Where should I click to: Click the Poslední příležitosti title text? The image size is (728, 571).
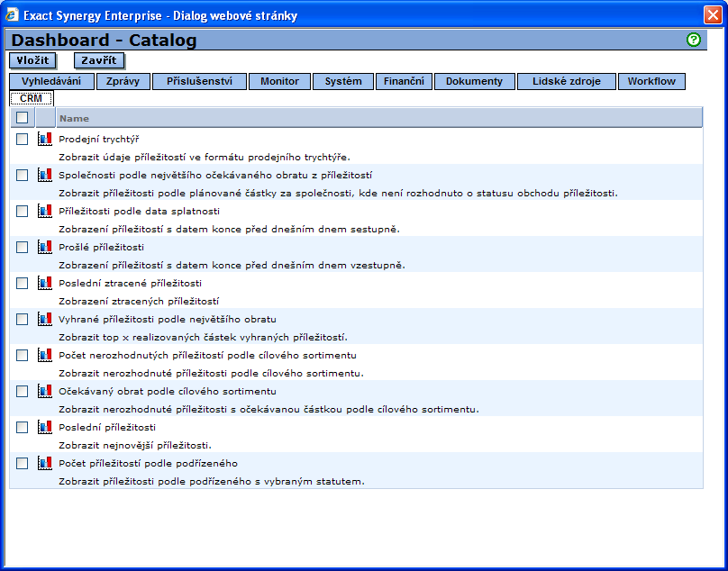(107, 428)
